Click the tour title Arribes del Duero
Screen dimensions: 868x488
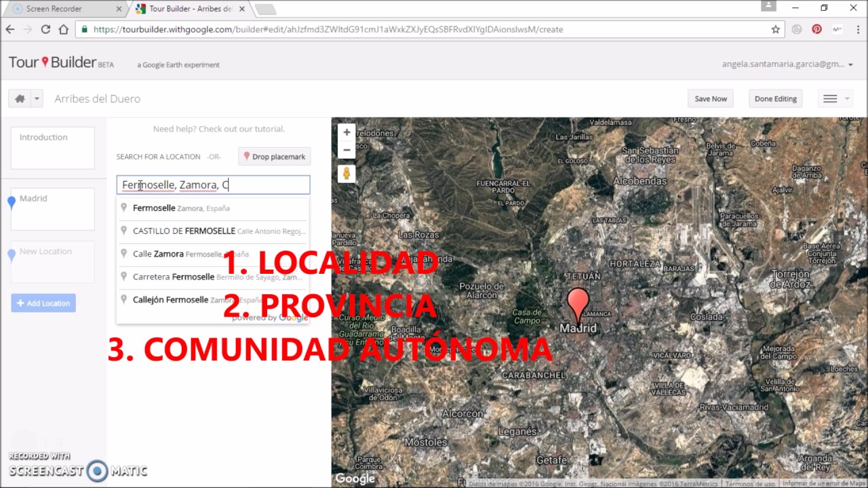click(x=98, y=98)
